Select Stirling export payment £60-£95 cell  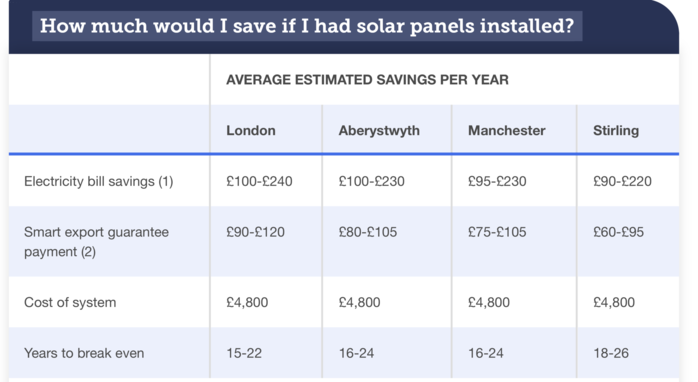coord(618,232)
